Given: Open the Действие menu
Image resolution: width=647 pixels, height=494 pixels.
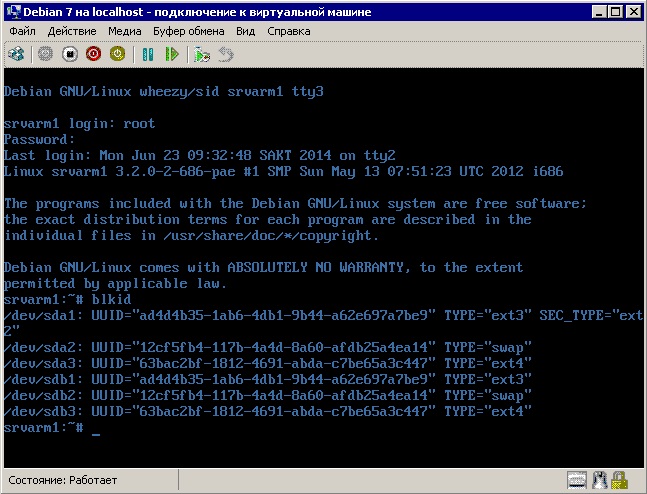Looking at the screenshot, I should pyautogui.click(x=72, y=31).
